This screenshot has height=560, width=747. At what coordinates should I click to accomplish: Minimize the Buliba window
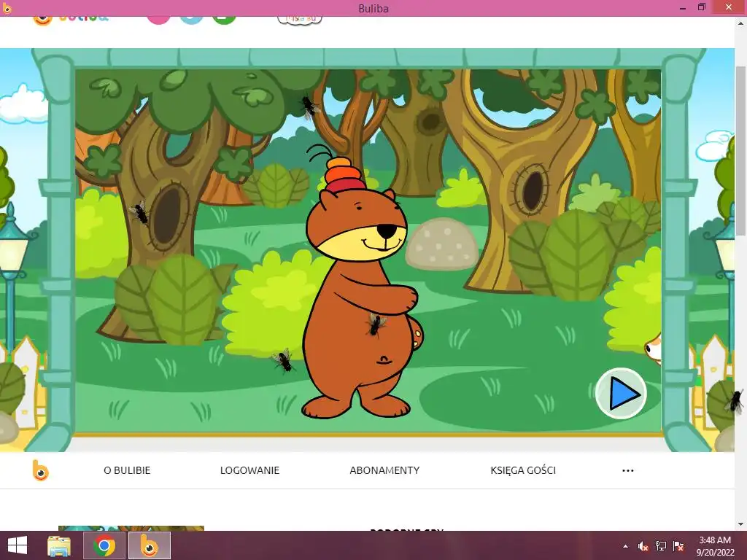pyautogui.click(x=683, y=7)
